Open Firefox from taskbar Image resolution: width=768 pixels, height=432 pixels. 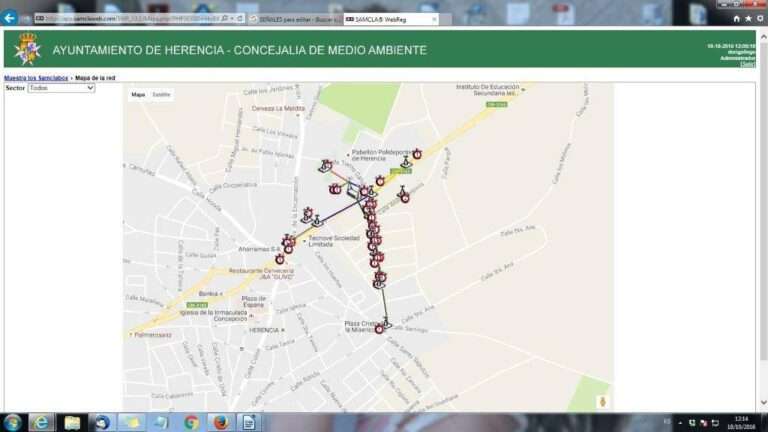point(221,422)
